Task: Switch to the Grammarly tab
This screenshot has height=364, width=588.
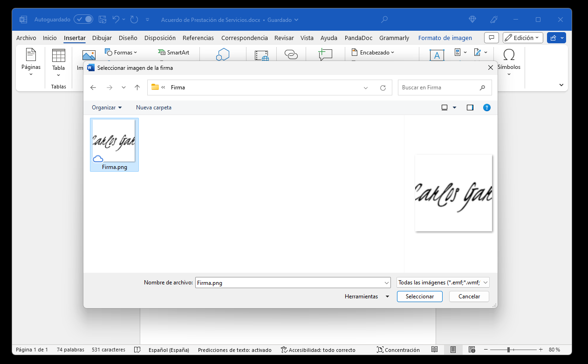Action: [x=394, y=38]
